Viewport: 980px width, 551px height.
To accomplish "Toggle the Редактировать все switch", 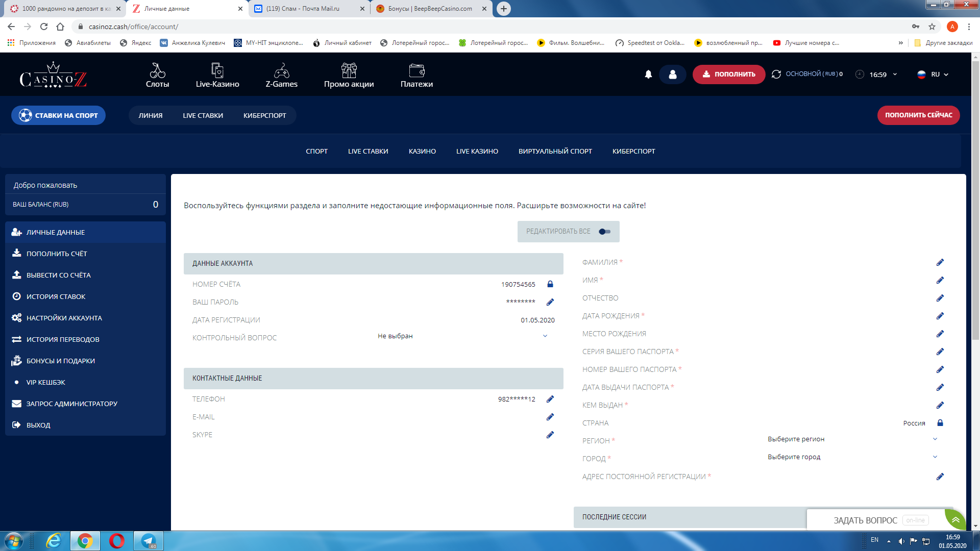I will coord(604,232).
